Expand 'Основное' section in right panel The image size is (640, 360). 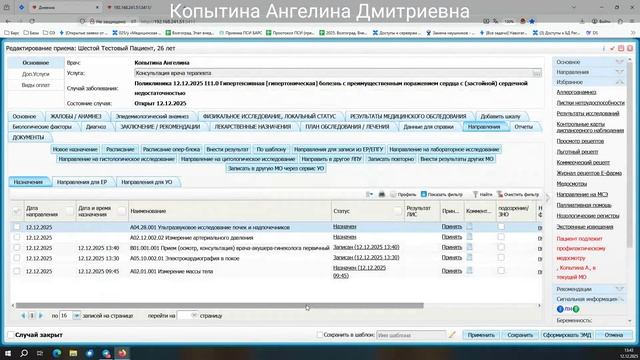620,62
